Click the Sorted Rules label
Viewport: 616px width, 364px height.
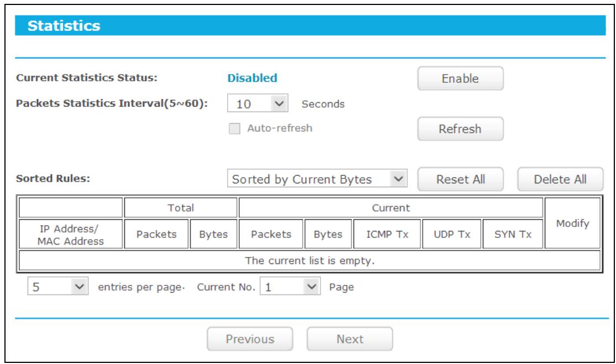tap(53, 178)
